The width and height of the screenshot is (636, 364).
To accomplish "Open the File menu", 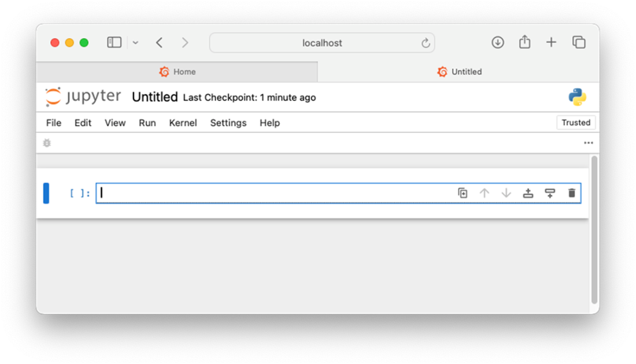I will pos(53,122).
